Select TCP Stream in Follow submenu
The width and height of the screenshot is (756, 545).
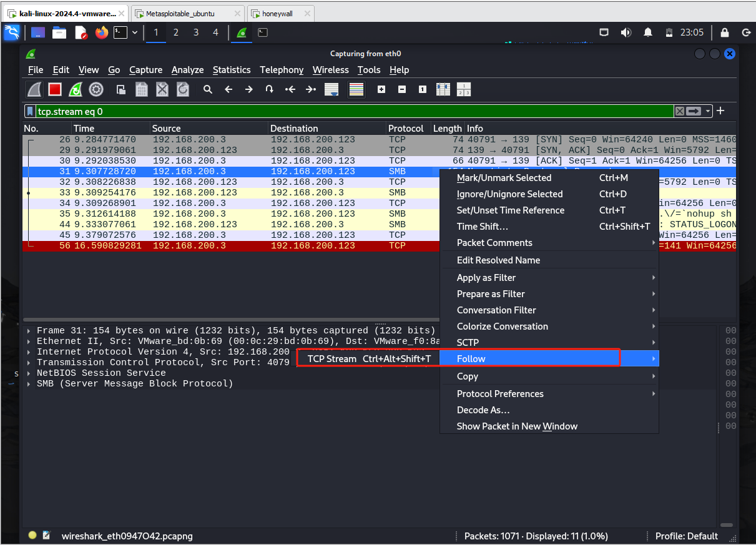[x=368, y=359]
